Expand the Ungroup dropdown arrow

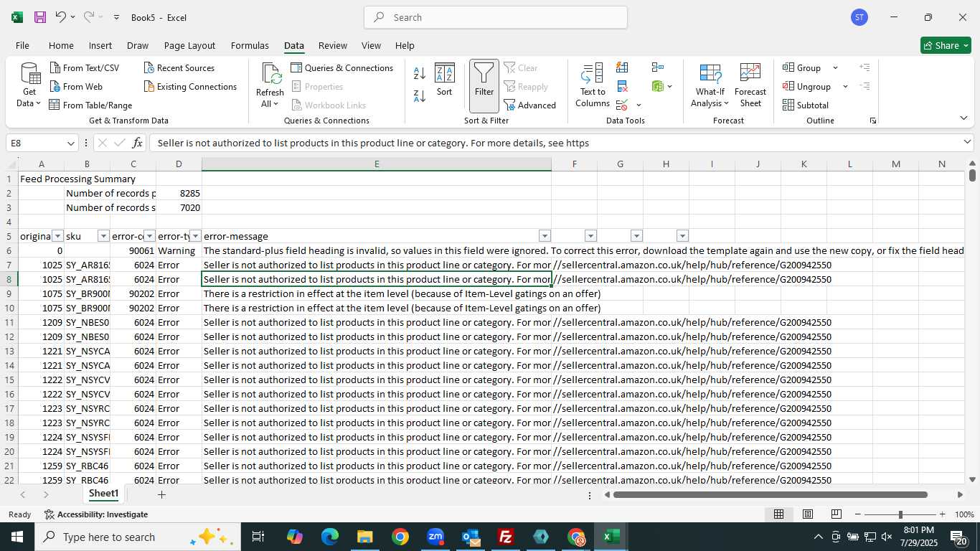click(845, 86)
